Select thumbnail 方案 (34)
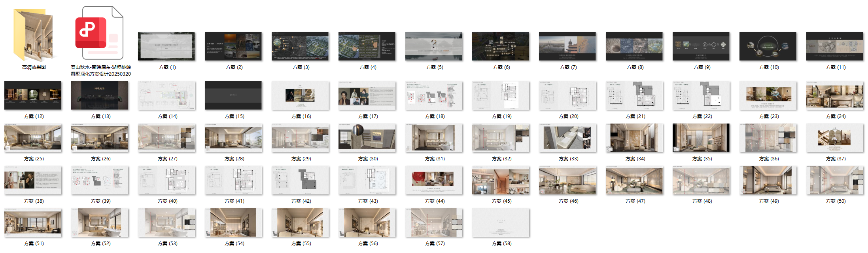The image size is (868, 253). coord(634,138)
